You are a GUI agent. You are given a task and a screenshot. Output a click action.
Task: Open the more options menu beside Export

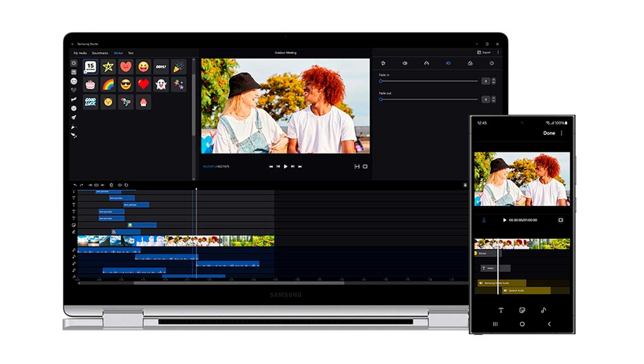coord(498,52)
